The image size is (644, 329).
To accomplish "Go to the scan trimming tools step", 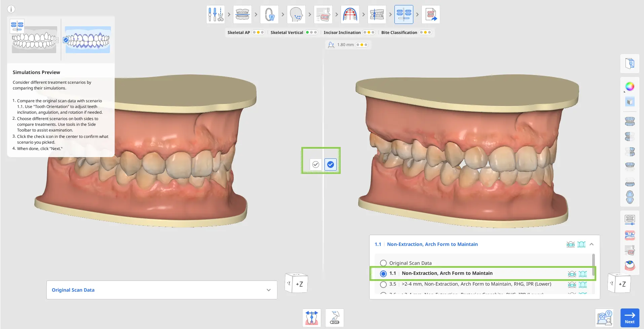I will [x=216, y=14].
